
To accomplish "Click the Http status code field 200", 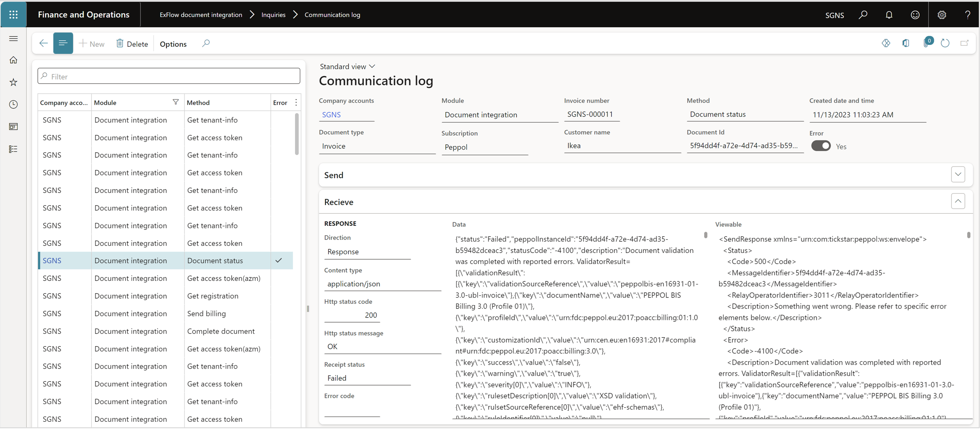I will tap(352, 315).
